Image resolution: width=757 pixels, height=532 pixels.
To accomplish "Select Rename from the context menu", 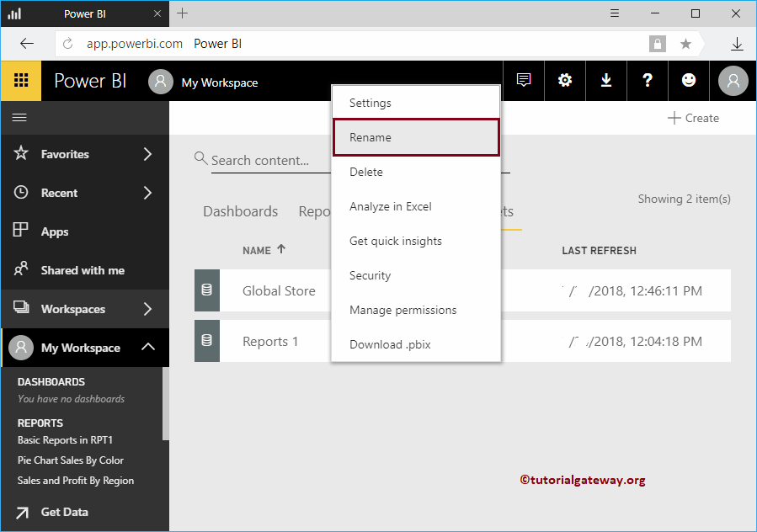I will click(415, 136).
